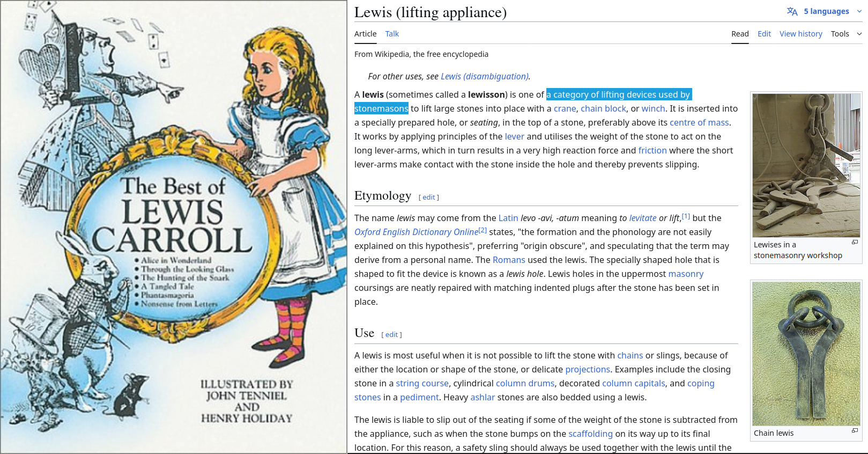868x454 pixels.
Task: Expand the Tools dropdown menu
Action: click(847, 34)
